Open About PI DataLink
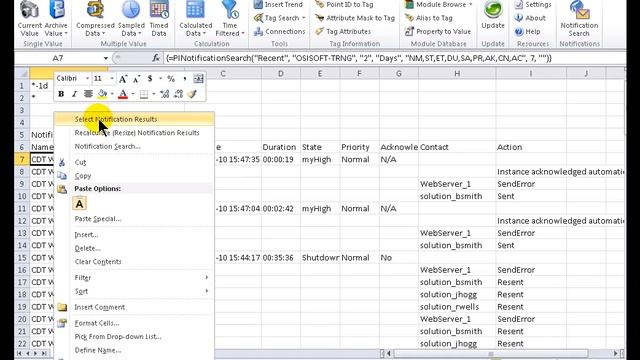Screen dimensions: 640x360 (530, 18)
